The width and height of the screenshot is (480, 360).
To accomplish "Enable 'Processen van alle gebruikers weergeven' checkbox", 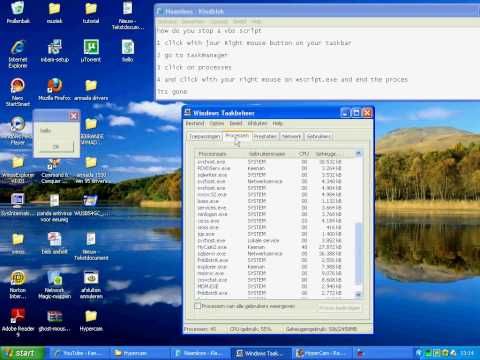I will point(197,306).
